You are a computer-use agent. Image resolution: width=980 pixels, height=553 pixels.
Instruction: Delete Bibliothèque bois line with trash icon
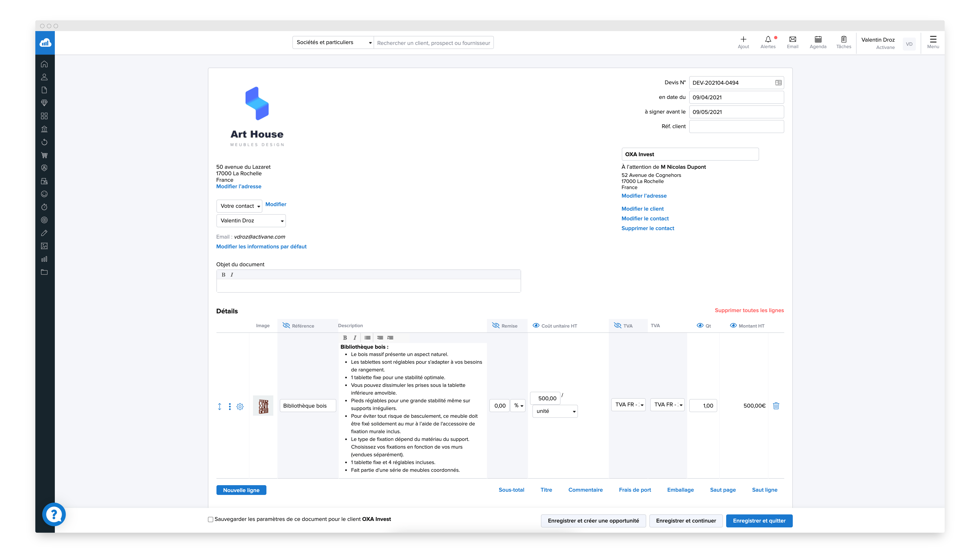776,406
